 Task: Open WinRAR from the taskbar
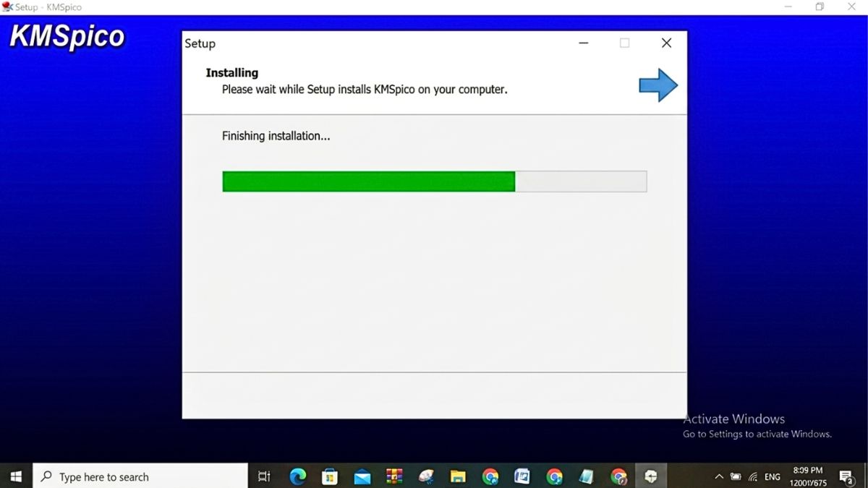pyautogui.click(x=394, y=476)
